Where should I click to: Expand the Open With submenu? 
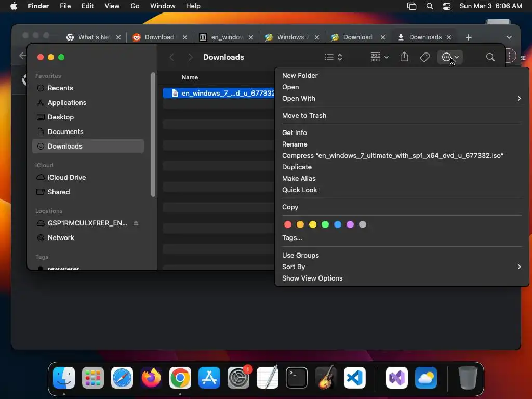[402, 98]
